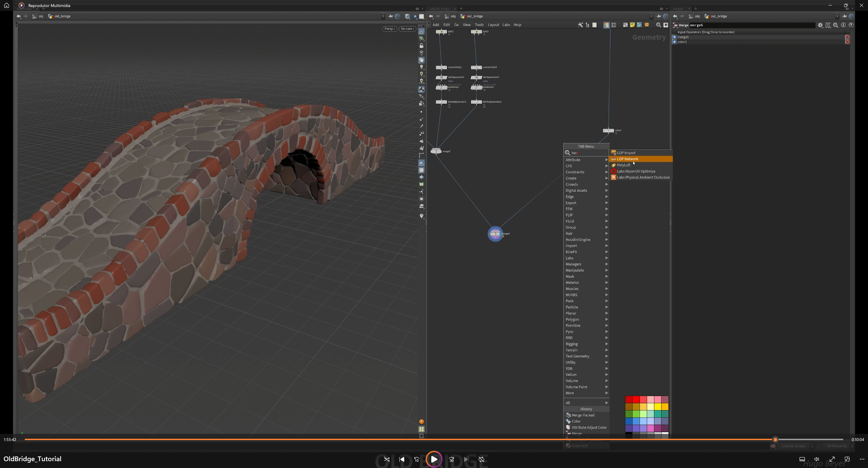Click the network box package icon
Image resolution: width=868 pixels, height=468 pixels.
coord(647,25)
